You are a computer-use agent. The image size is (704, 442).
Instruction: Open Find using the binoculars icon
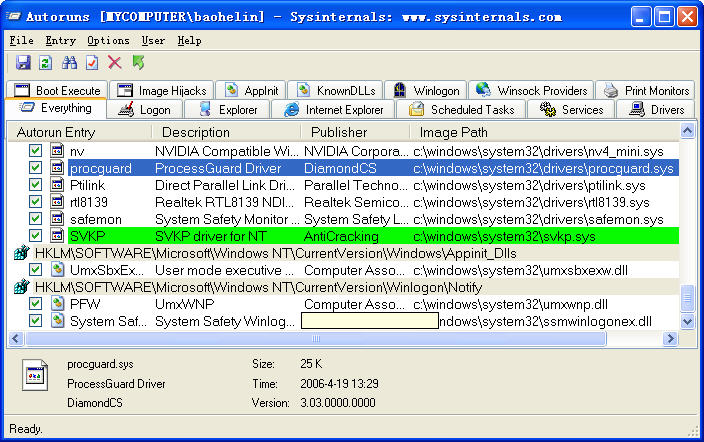pyautogui.click(x=69, y=62)
